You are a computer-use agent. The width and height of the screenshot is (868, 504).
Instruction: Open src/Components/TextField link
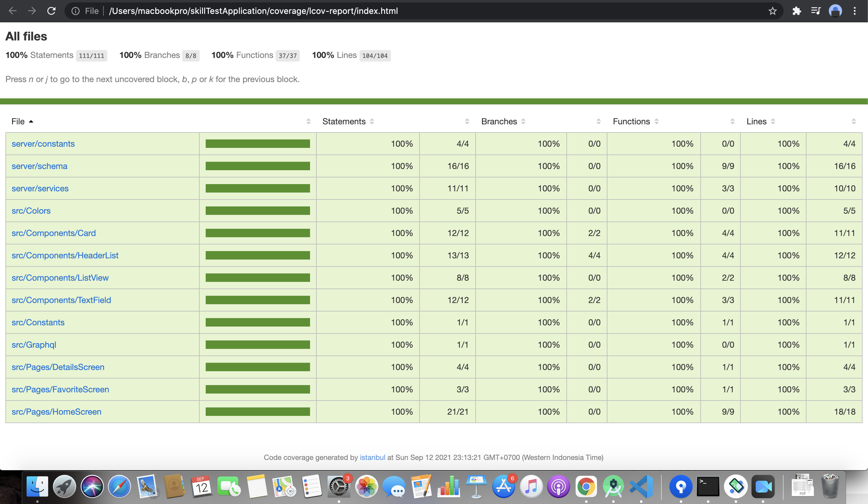tap(61, 300)
